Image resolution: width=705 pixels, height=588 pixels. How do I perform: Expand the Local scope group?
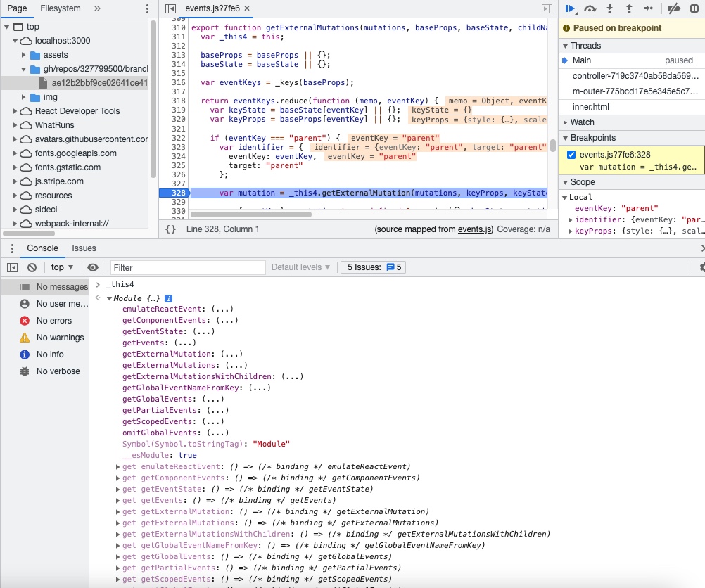[565, 198]
